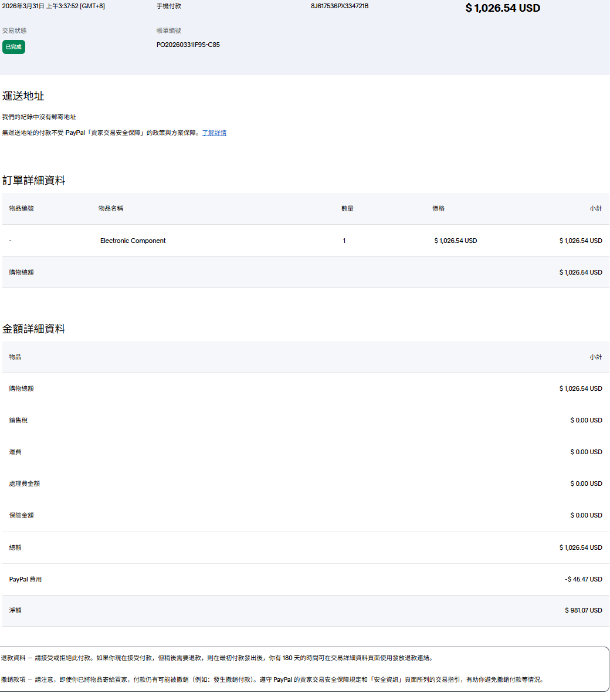This screenshot has height=700, width=610.
Task: Click the 了解詳情 link
Action: click(x=214, y=133)
